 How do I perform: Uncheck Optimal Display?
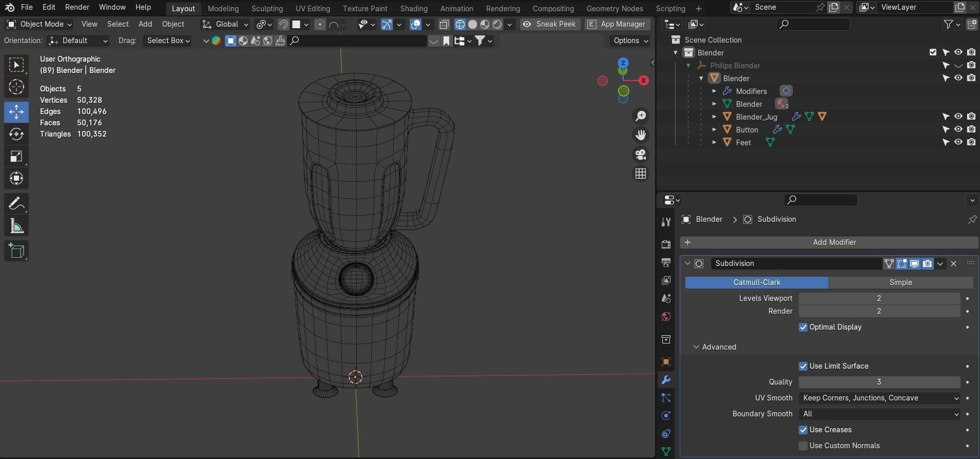[803, 327]
